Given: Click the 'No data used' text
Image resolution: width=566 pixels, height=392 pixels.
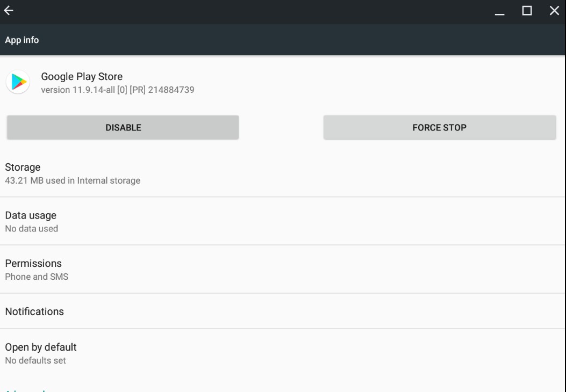Looking at the screenshot, I should [x=31, y=229].
